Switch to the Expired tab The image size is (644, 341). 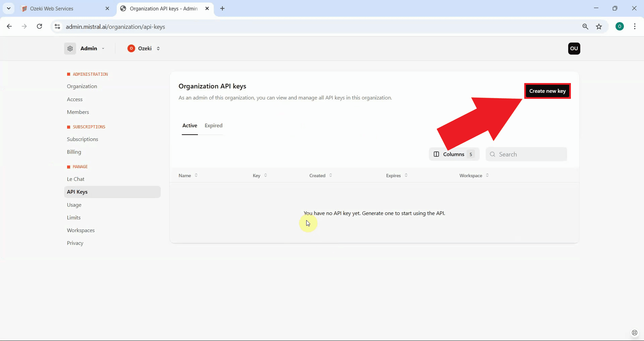click(214, 126)
